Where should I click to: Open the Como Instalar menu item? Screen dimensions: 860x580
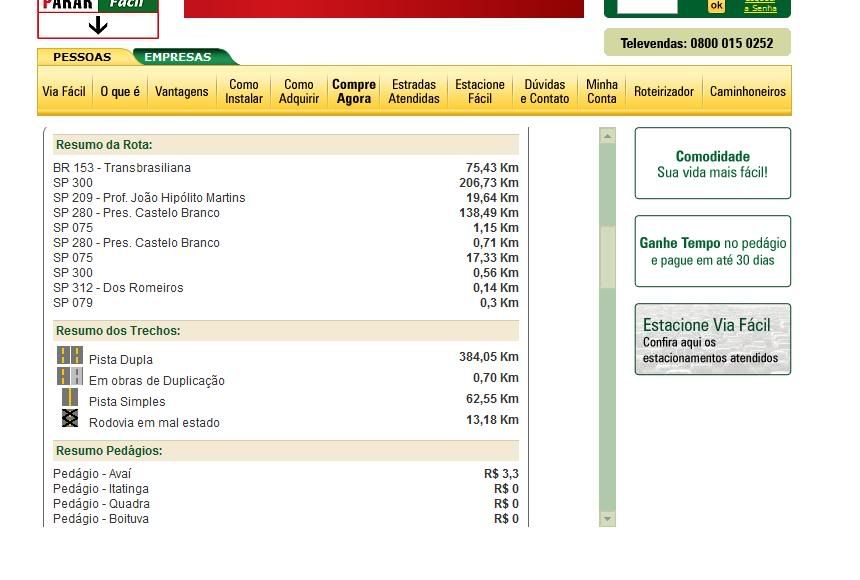pos(244,91)
